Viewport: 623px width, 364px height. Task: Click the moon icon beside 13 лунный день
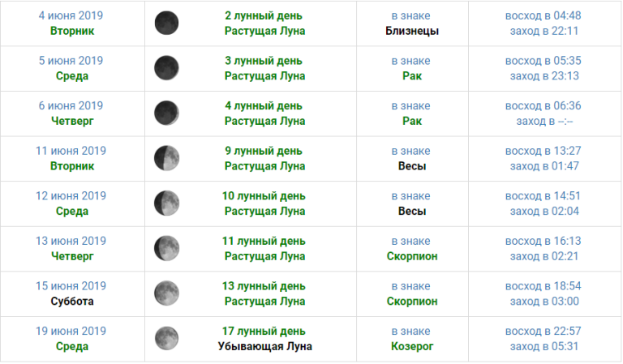[x=166, y=293]
